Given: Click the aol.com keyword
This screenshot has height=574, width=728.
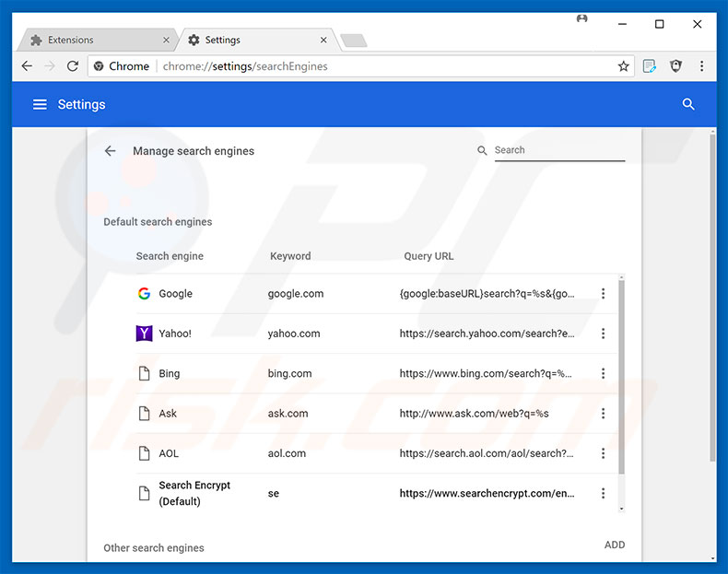Looking at the screenshot, I should pos(287,453).
